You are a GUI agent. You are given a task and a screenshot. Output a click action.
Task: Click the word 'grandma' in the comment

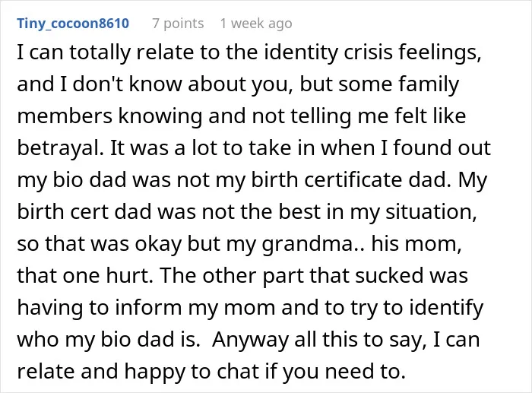[x=307, y=244]
